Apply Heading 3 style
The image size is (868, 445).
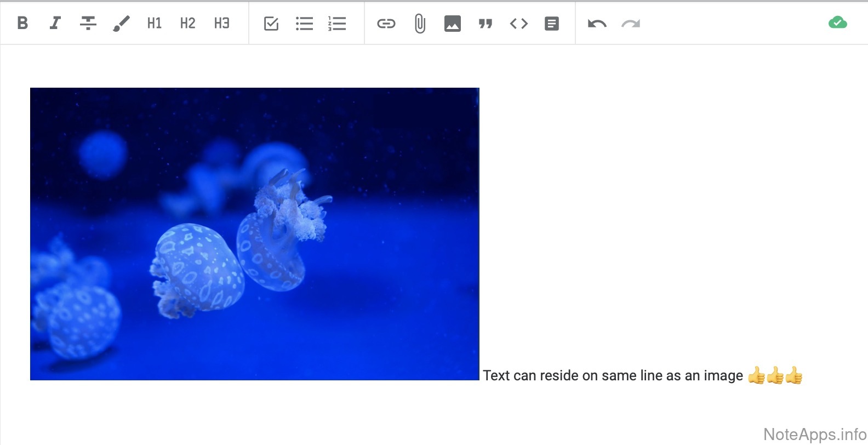tap(221, 23)
